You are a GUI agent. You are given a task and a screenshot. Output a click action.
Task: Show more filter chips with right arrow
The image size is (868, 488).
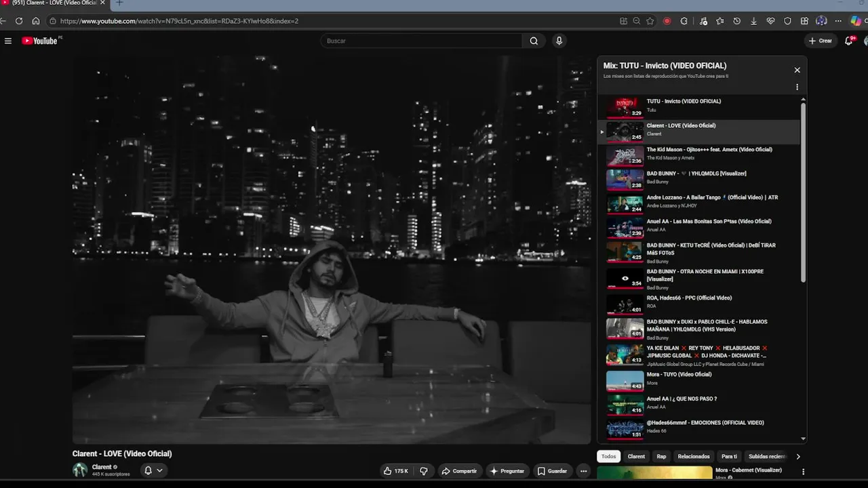pyautogui.click(x=797, y=457)
